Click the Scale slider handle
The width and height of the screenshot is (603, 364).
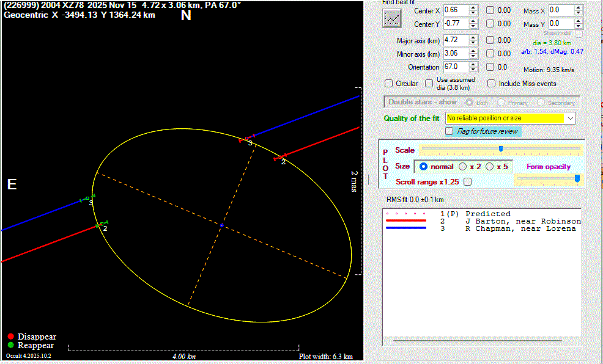click(x=501, y=148)
